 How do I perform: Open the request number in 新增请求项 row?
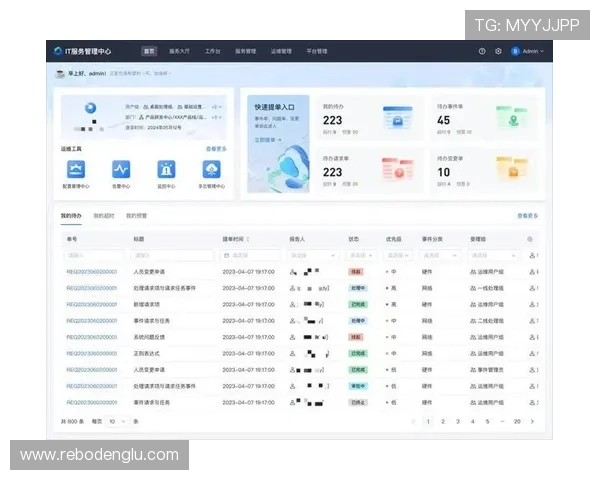pyautogui.click(x=92, y=305)
